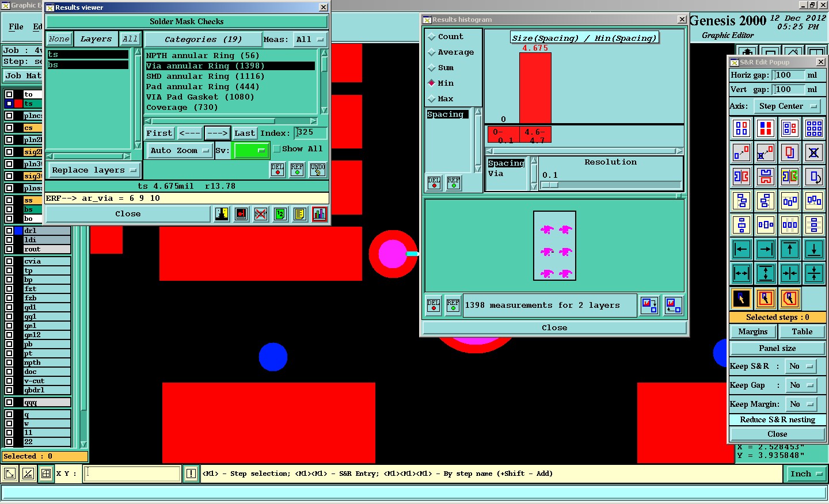829x504 pixels.
Task: Click the UNDO icon in Results viewer
Action: (318, 170)
